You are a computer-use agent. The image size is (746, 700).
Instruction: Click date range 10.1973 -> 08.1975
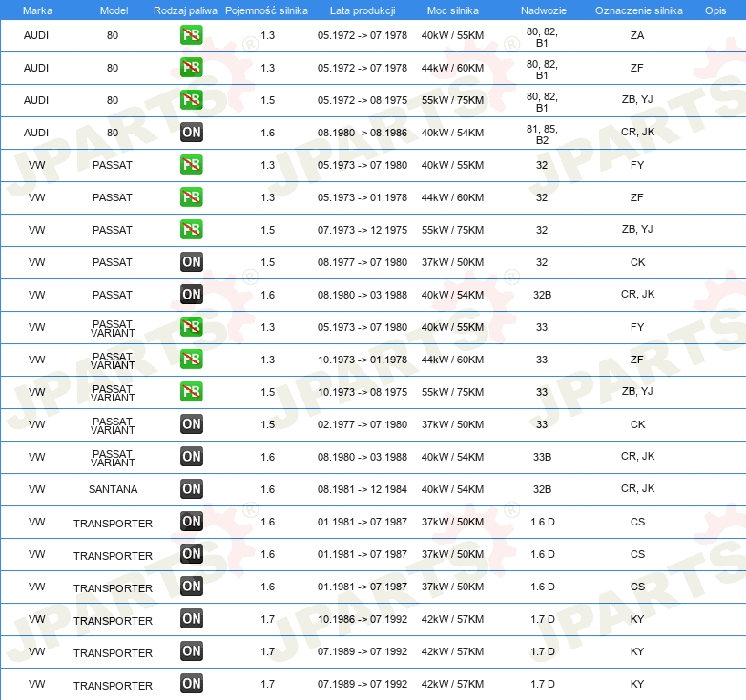pyautogui.click(x=363, y=392)
